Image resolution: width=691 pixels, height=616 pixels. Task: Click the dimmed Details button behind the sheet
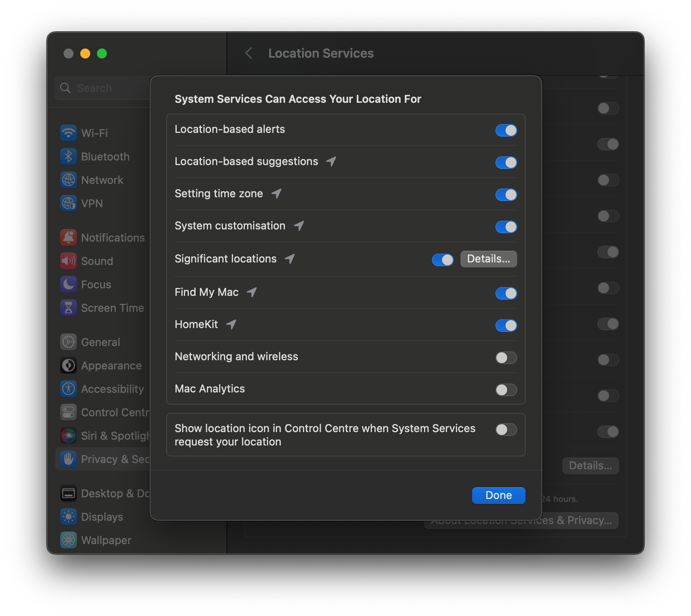coord(590,466)
